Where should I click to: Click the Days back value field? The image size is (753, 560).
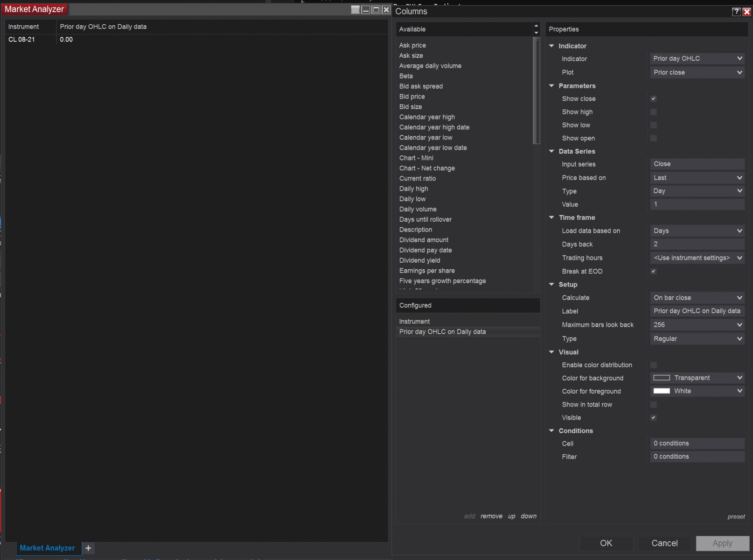point(697,244)
